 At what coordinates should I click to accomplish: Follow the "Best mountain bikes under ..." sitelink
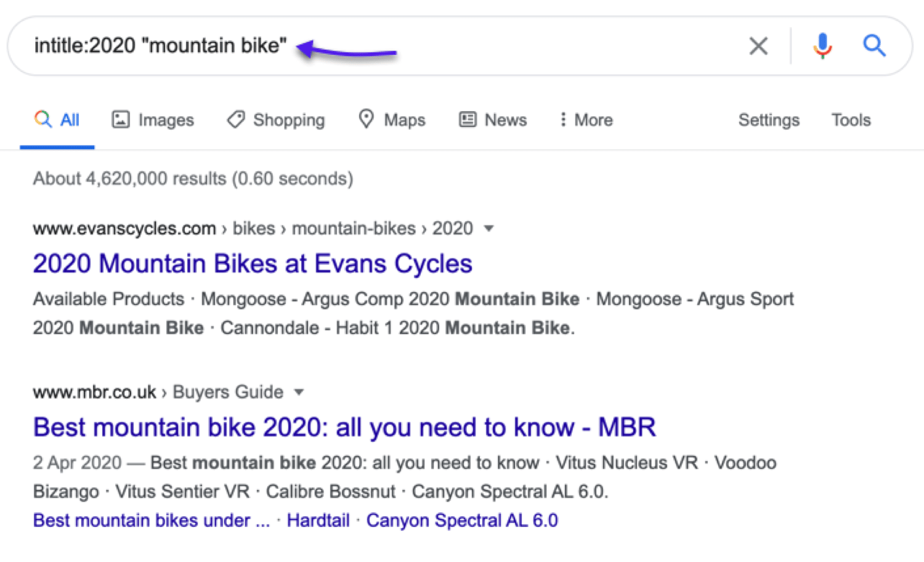tap(152, 521)
